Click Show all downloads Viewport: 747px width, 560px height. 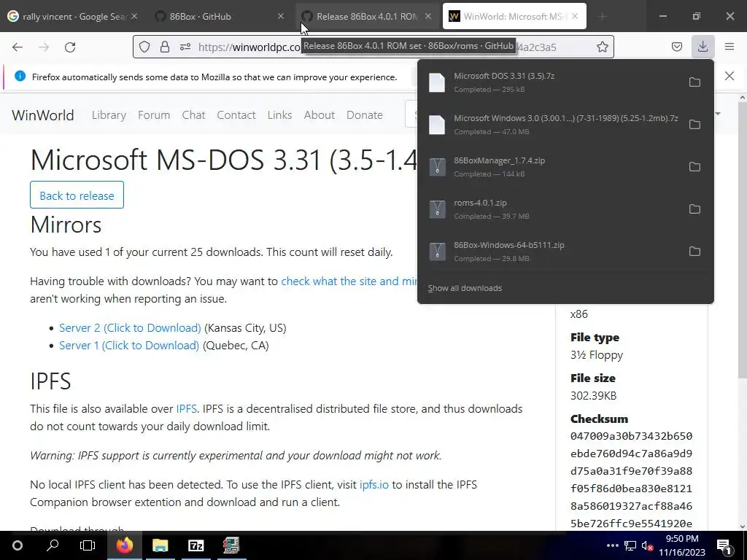coord(465,288)
